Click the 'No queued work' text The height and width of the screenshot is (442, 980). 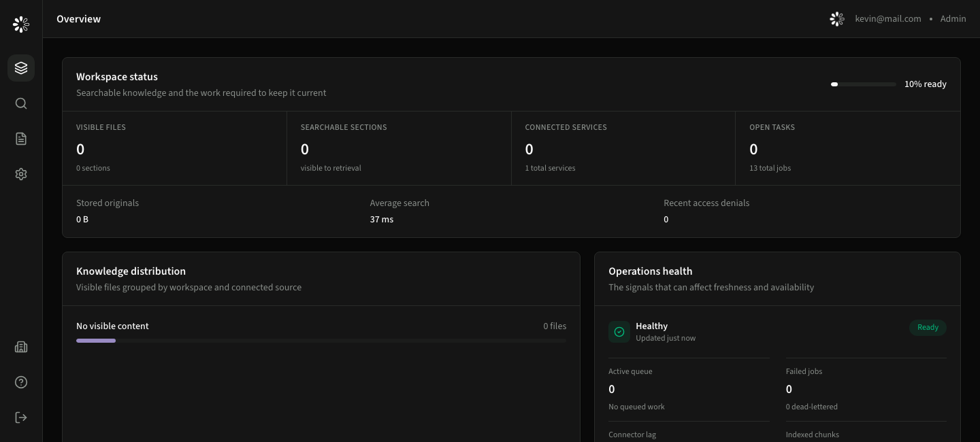(x=636, y=407)
